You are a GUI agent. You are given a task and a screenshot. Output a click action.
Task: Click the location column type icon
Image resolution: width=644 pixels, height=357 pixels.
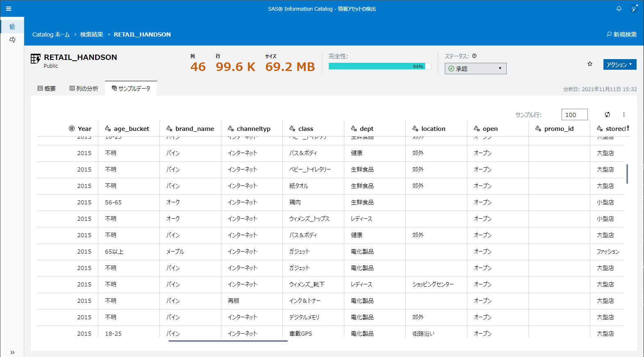(x=415, y=128)
